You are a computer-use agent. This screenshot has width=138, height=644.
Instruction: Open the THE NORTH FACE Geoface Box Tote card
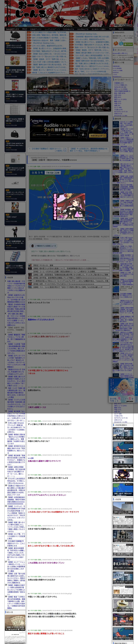15,140
